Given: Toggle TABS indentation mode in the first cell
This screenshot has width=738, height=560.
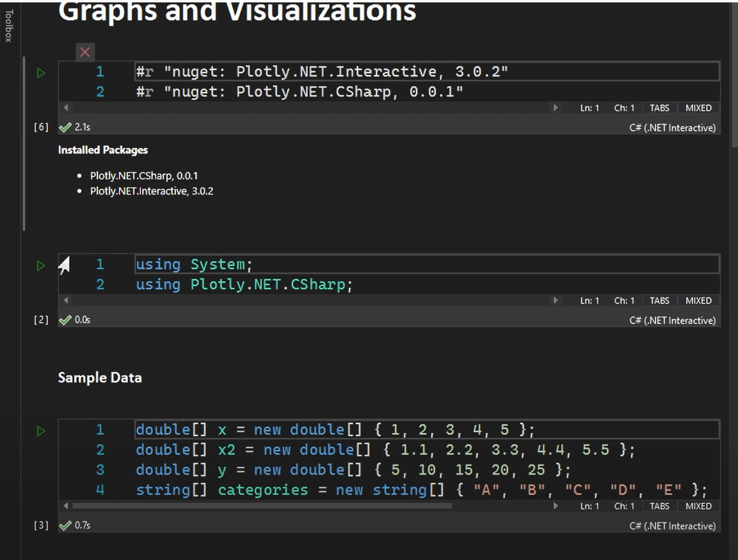Looking at the screenshot, I should click(x=659, y=108).
